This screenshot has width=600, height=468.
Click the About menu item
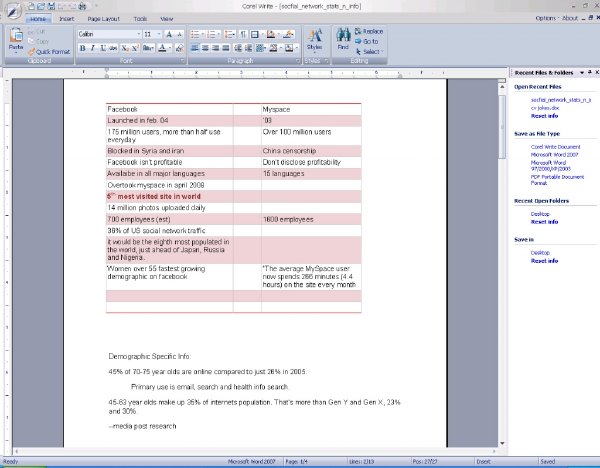pos(570,18)
